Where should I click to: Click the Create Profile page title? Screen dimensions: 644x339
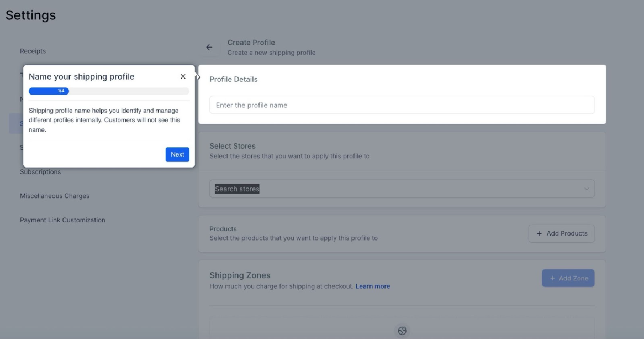point(251,43)
